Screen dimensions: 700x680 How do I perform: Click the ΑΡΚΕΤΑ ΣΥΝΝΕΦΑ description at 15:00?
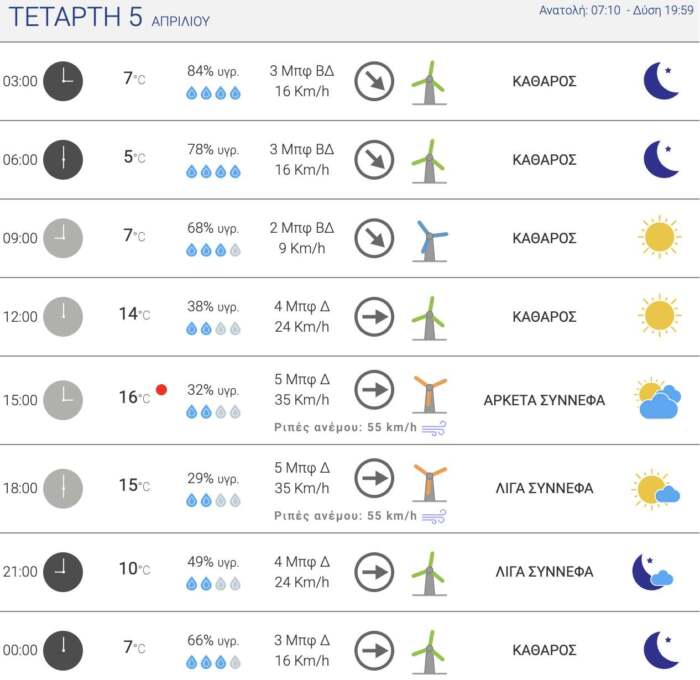click(x=544, y=400)
